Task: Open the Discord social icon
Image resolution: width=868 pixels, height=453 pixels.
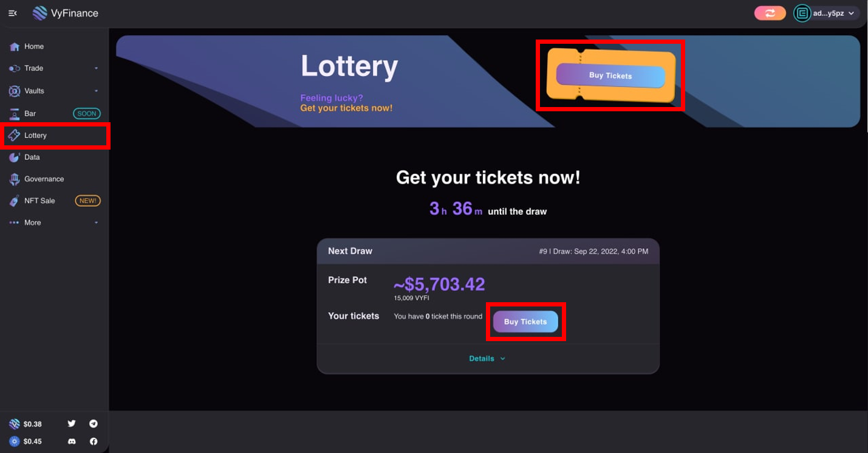Action: 72,441
